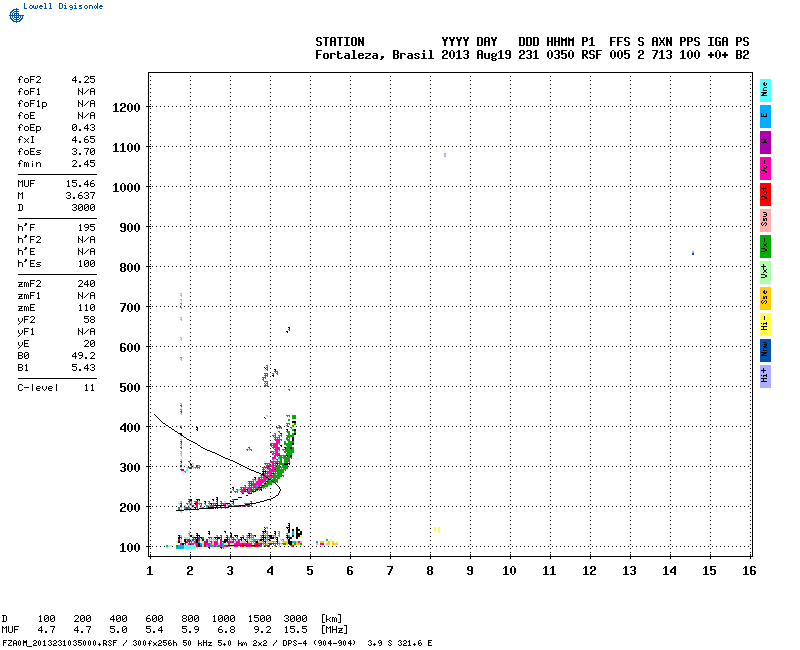The image size is (800, 650).
Task: Select the dark green Vx- legend swatch
Action: (x=765, y=246)
